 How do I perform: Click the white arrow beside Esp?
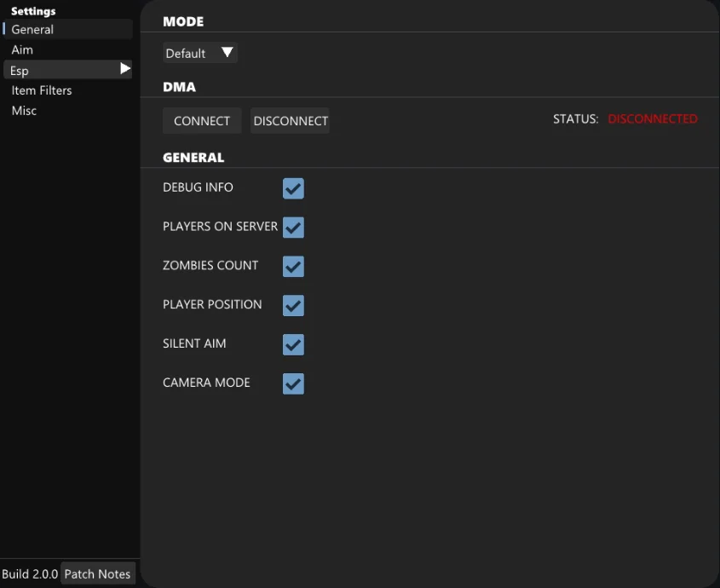[x=125, y=69]
